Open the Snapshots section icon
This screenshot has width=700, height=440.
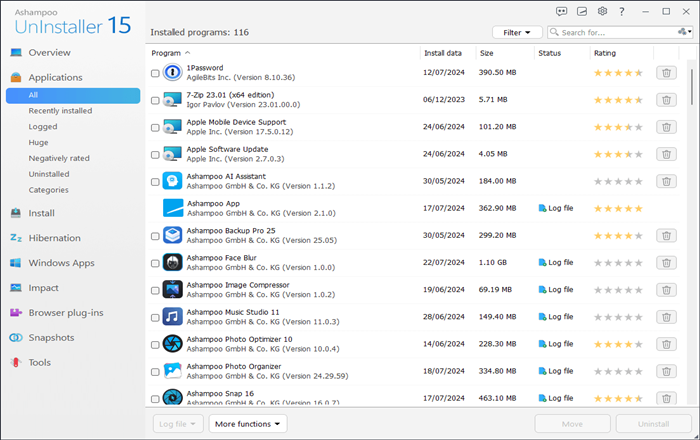16,338
